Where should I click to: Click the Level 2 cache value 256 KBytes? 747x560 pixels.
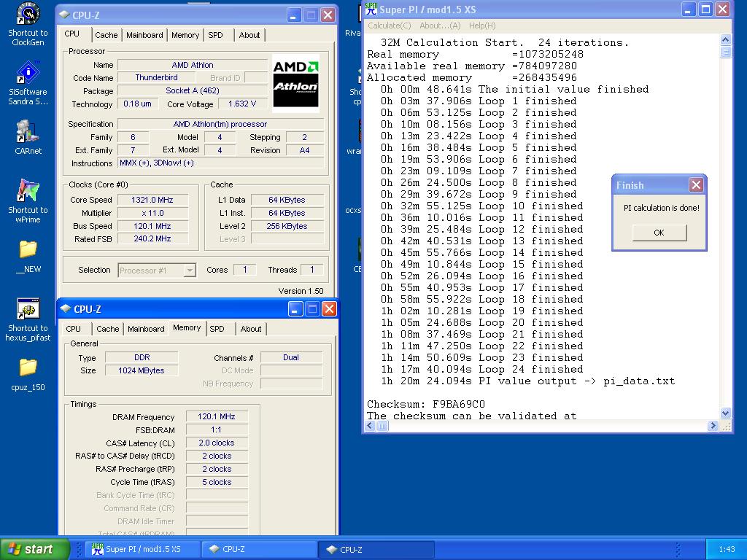[x=287, y=226]
